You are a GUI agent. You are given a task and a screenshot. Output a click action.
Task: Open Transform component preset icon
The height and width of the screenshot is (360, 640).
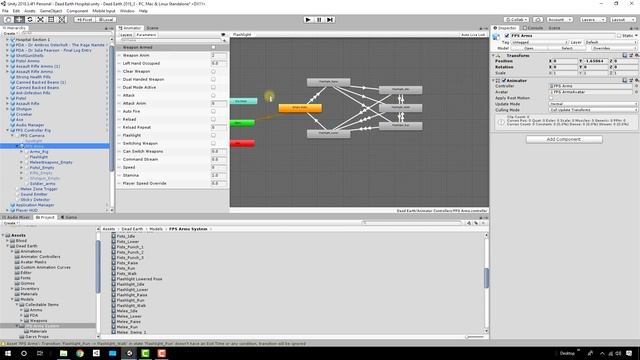pos(631,55)
